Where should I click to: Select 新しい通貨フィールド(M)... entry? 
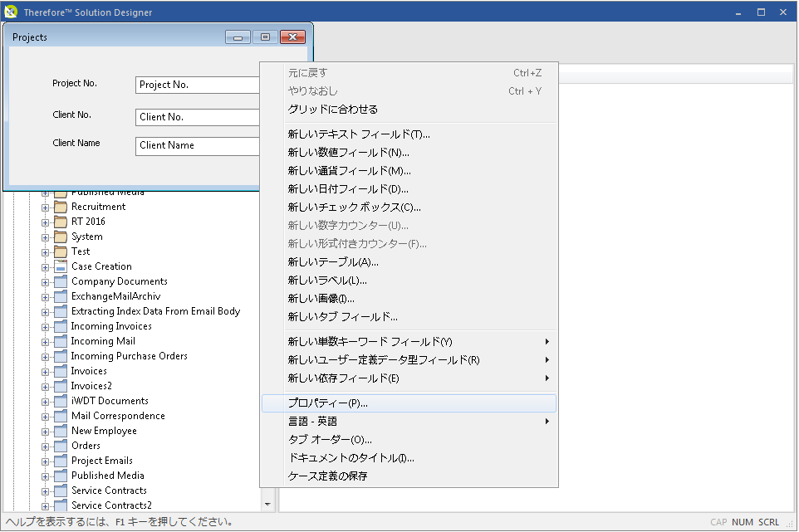[409, 171]
